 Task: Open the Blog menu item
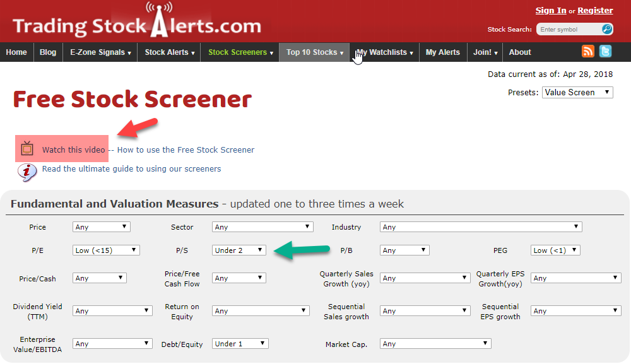[48, 52]
